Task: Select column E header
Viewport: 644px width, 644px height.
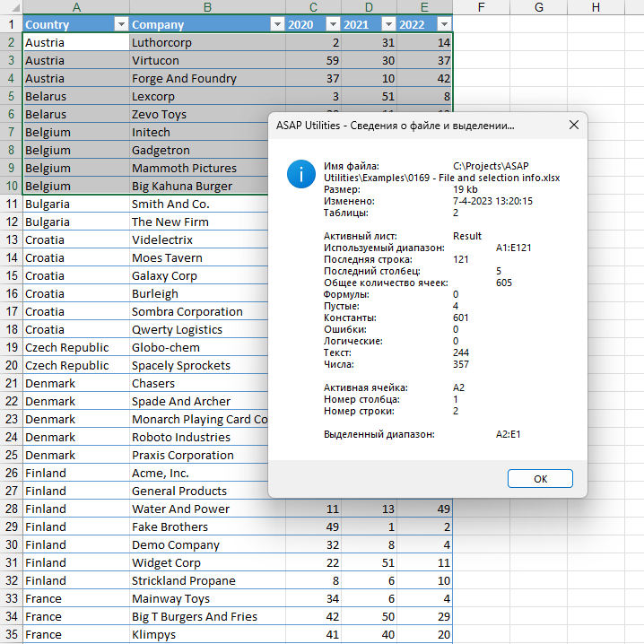Action: 424,7
